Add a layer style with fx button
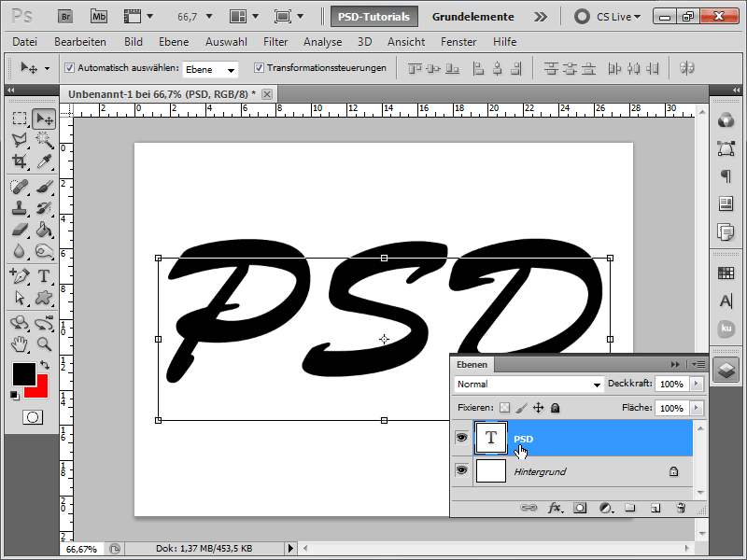Screen dimensions: 747x560 [555, 508]
